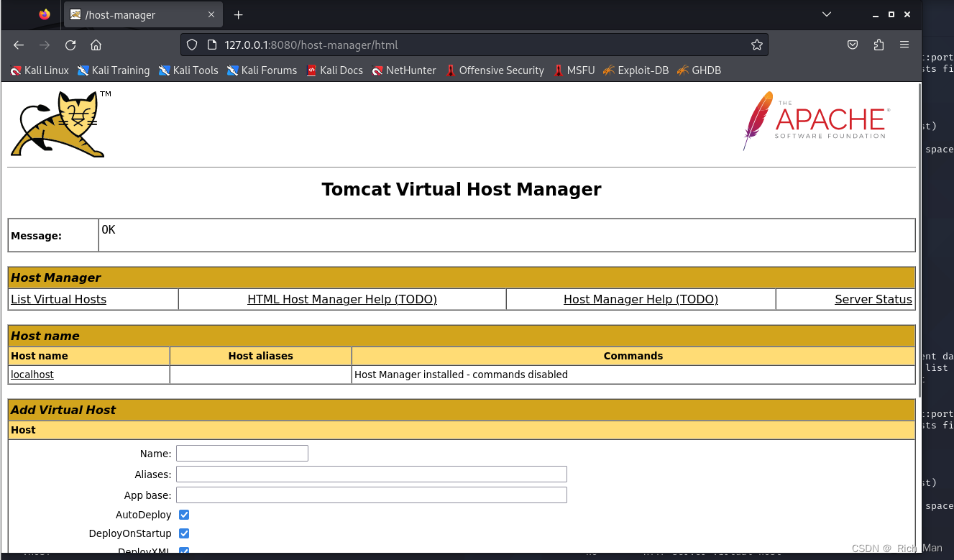Open the tracking protection shield in address bar
The width and height of the screenshot is (954, 560).
(191, 45)
